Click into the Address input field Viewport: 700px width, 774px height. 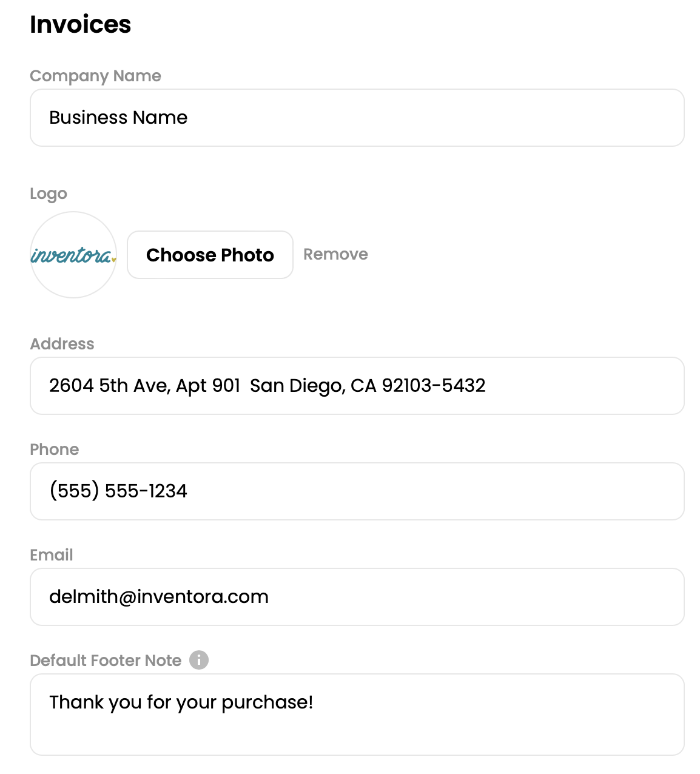(357, 386)
